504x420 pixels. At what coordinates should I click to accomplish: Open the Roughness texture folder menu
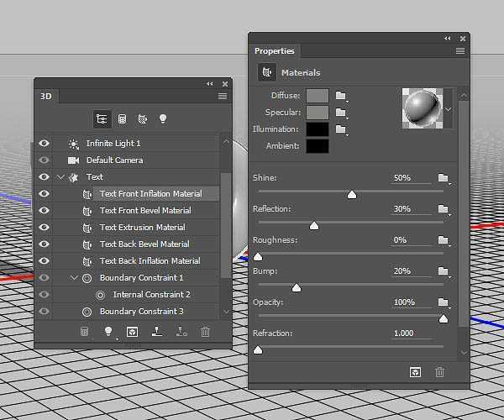point(444,240)
